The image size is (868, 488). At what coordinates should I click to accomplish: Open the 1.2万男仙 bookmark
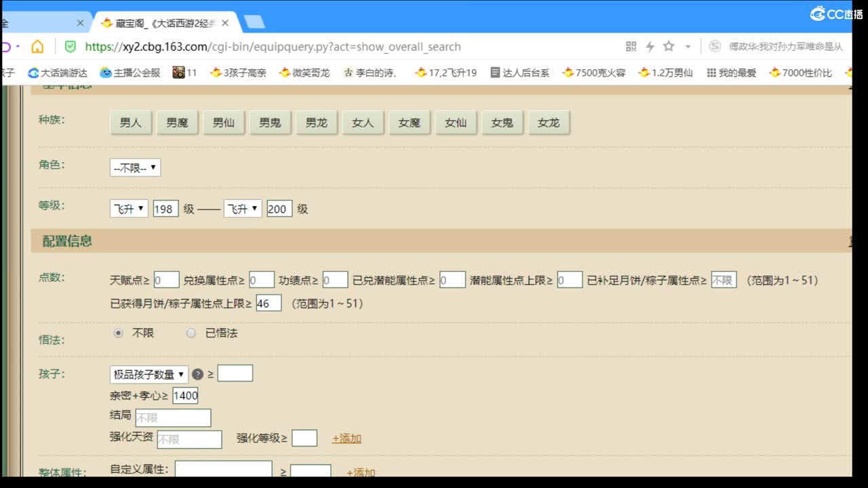click(666, 73)
